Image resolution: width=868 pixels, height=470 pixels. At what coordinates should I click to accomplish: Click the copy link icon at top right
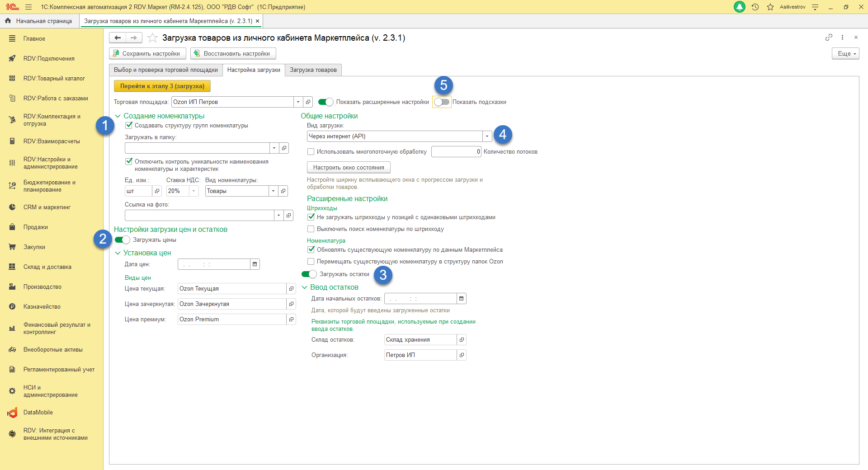(x=829, y=38)
